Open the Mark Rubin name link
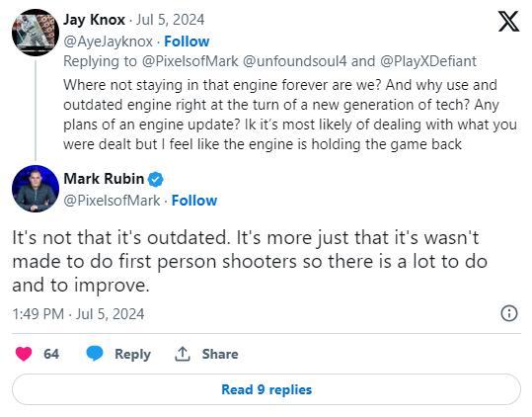 coord(104,179)
